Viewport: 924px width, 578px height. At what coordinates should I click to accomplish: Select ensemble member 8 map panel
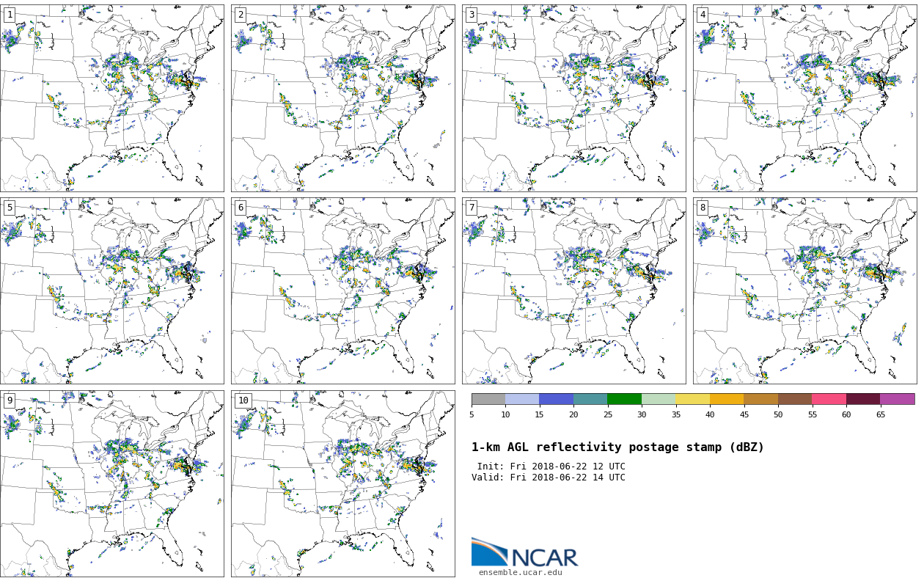(x=804, y=290)
